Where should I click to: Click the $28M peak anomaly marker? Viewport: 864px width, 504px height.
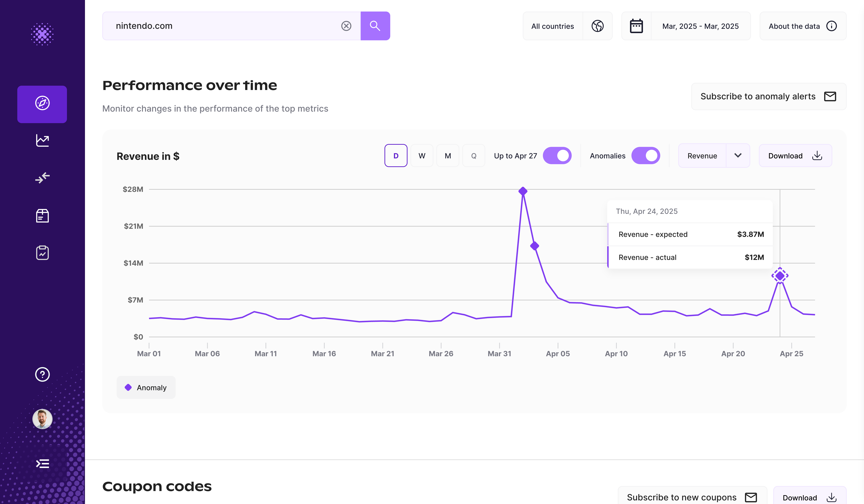(x=523, y=191)
